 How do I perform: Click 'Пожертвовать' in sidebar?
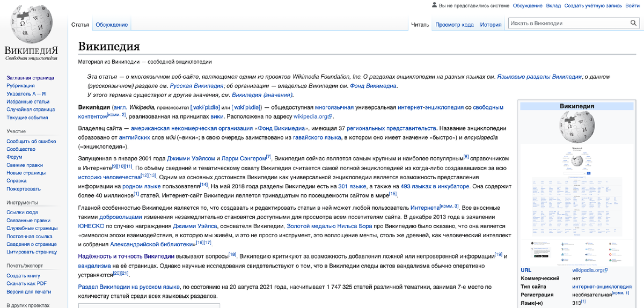24,189
